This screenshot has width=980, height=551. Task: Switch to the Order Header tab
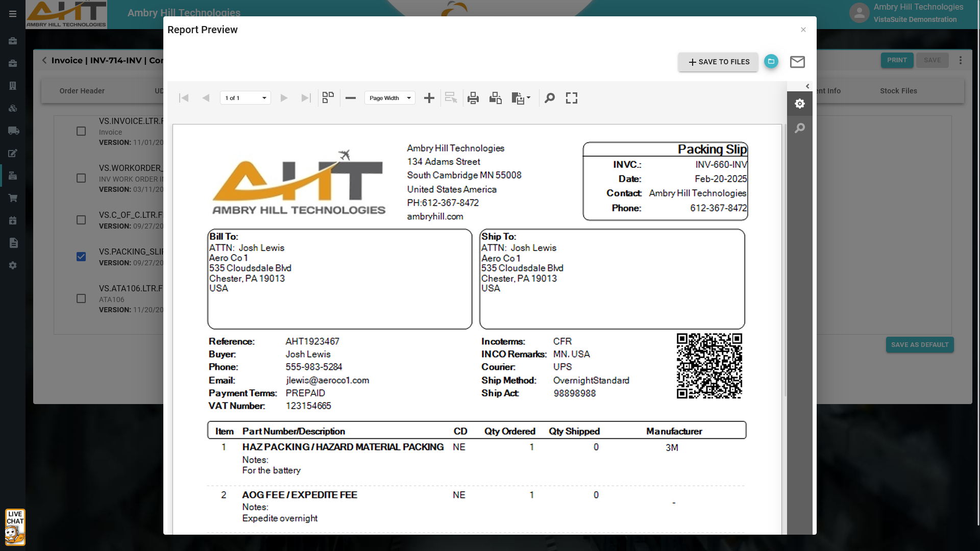pyautogui.click(x=82, y=91)
